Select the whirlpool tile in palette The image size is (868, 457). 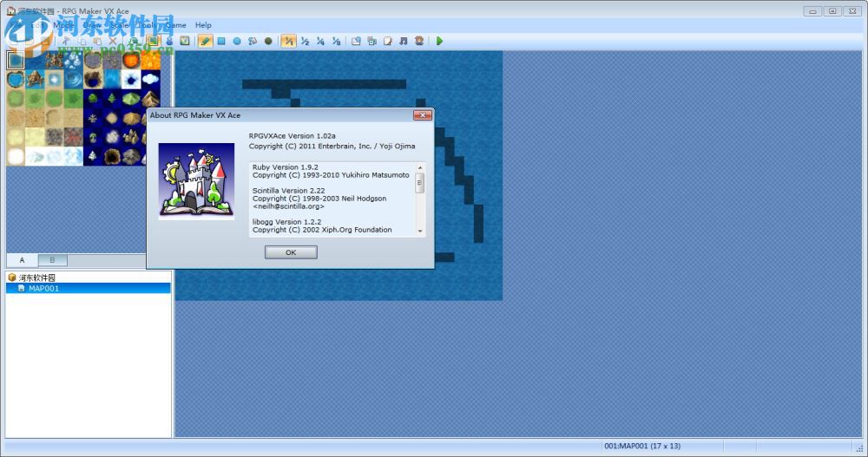coord(74,79)
